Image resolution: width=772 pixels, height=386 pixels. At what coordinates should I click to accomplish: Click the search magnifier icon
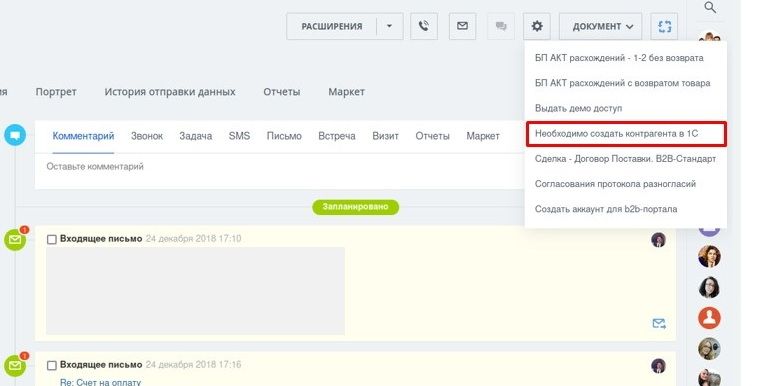click(709, 7)
